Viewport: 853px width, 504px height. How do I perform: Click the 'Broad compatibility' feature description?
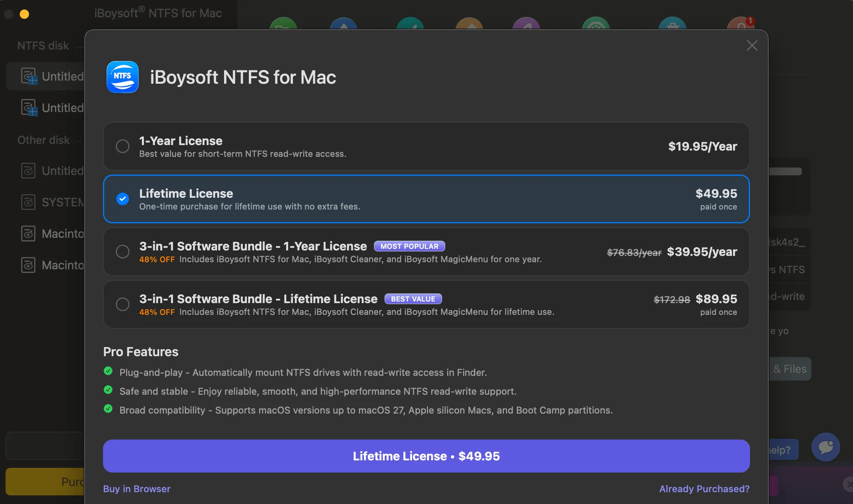click(x=366, y=410)
